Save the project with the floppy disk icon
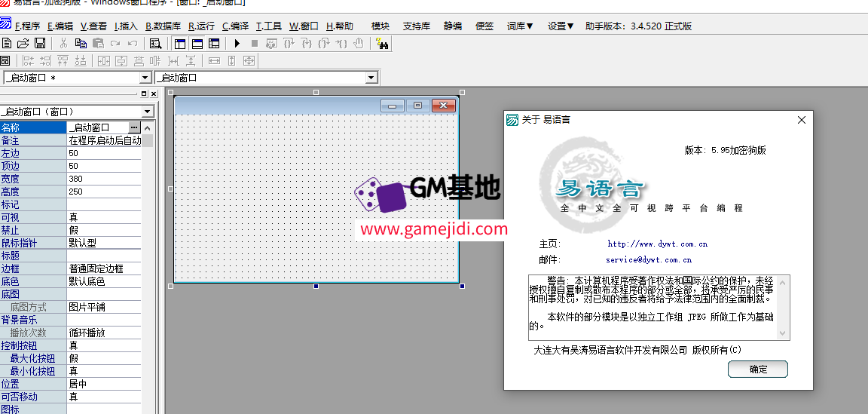Viewport: 868px width, 414px height. [40, 43]
